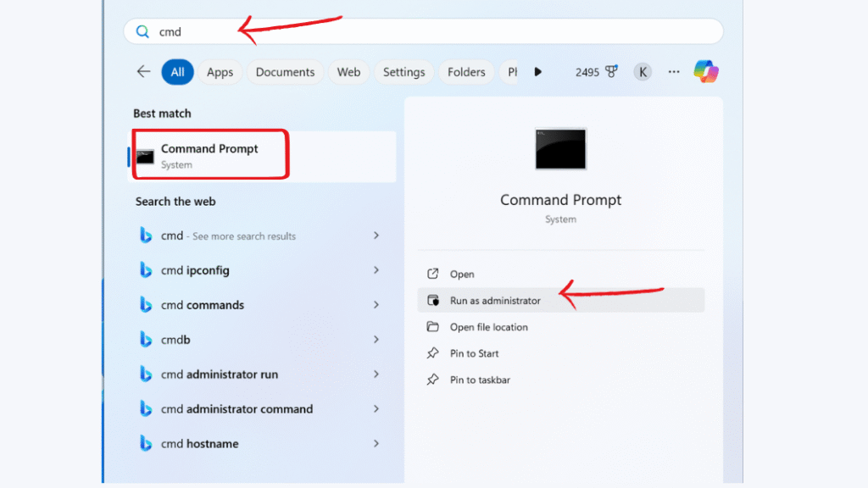Screen dimensions: 868x488
Task: Show more filters with the play arrow
Action: (x=537, y=72)
